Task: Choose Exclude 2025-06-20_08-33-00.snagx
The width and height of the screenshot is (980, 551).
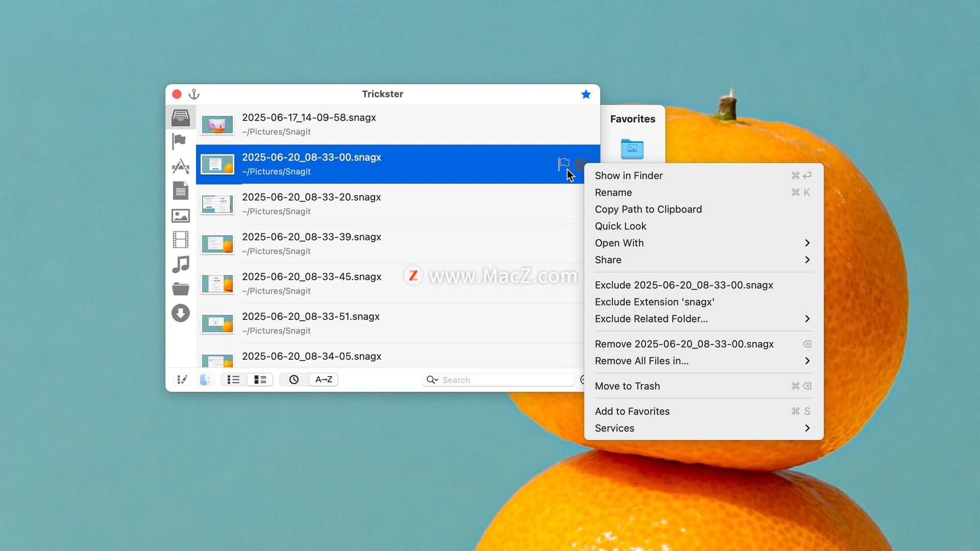Action: 704,285
